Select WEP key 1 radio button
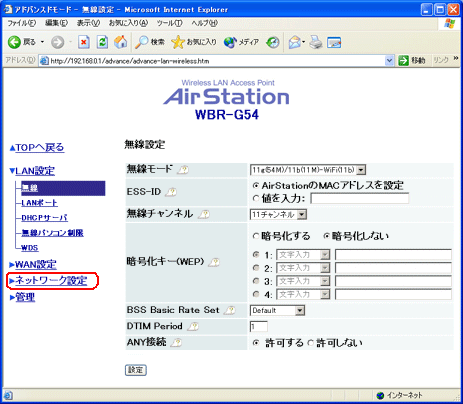463x404 pixels. pos(256,255)
